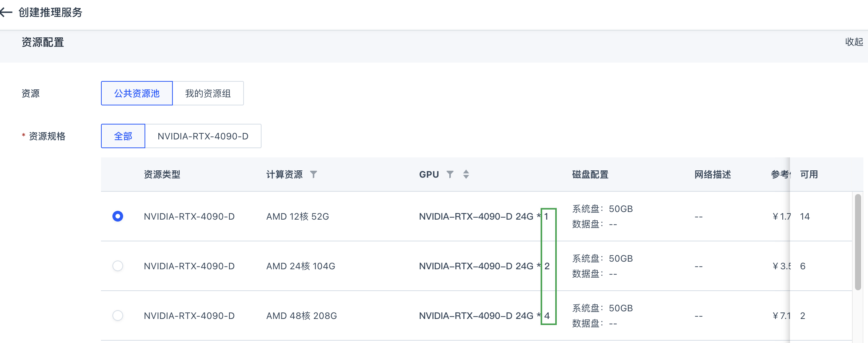Image resolution: width=868 pixels, height=343 pixels.
Task: Click the AMD 48核 208G cell
Action: [x=301, y=316]
